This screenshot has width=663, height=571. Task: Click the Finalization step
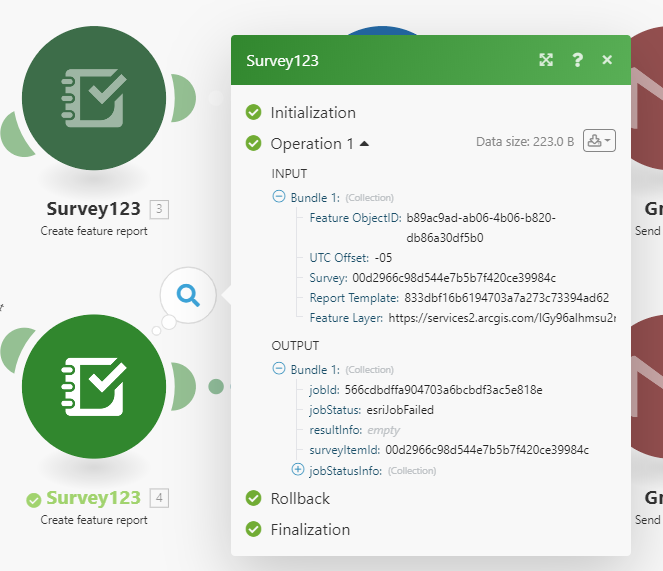[310, 530]
